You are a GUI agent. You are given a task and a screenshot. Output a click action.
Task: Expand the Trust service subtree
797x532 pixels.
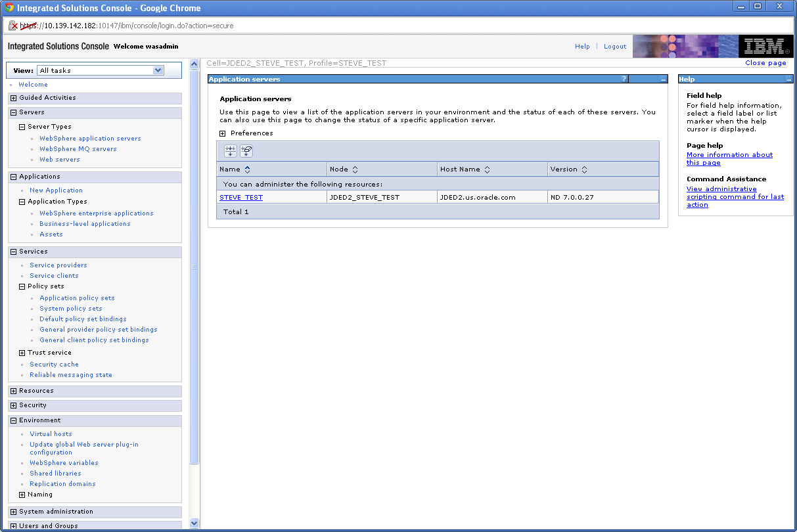click(x=22, y=353)
